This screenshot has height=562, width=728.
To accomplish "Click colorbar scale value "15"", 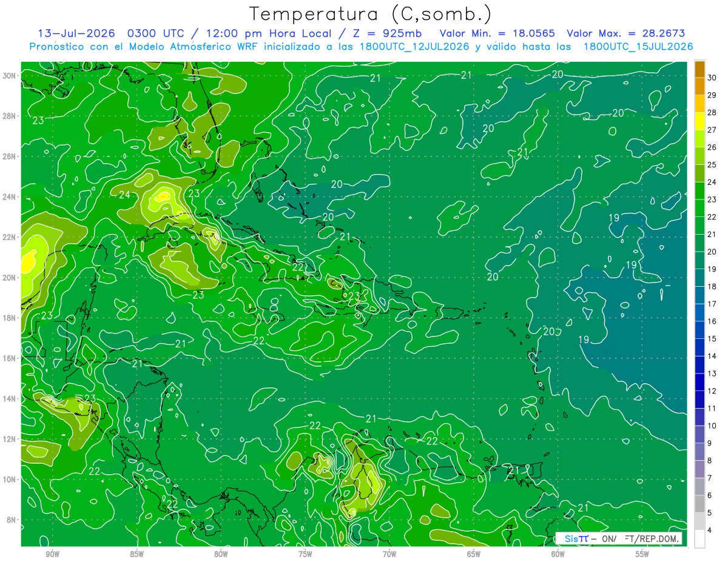I will click(x=712, y=339).
